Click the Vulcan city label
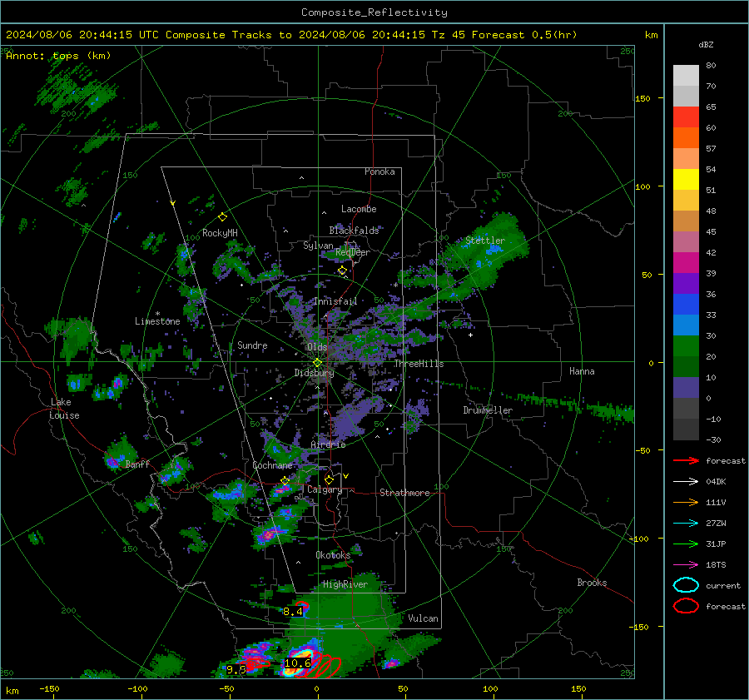The width and height of the screenshot is (749, 700). click(x=423, y=618)
